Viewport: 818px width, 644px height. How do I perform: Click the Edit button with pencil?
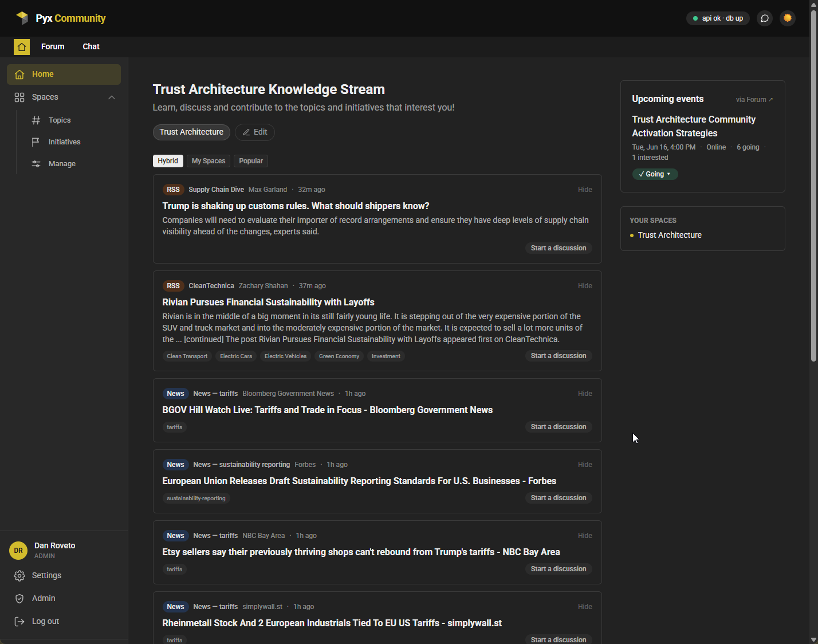click(255, 132)
